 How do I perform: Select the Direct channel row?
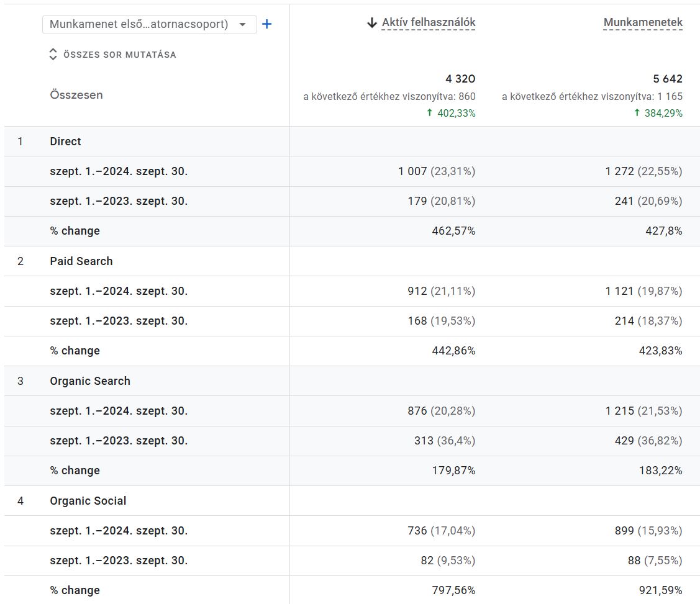(x=65, y=142)
